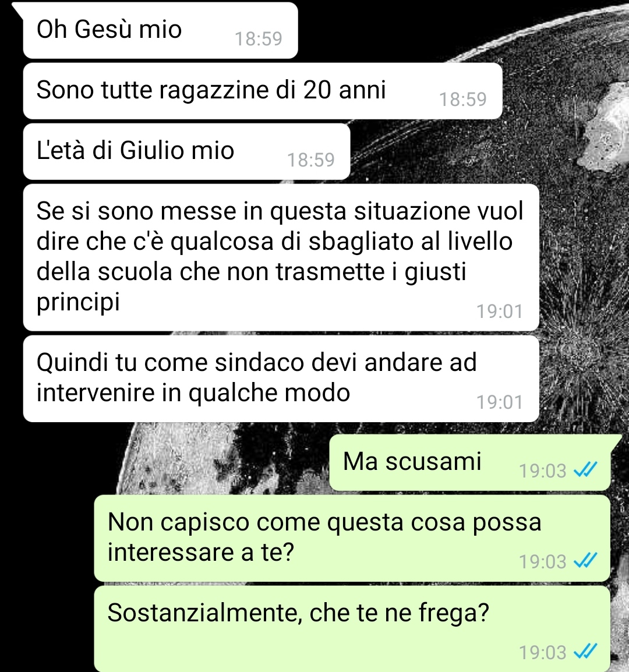Click 18:59 timestamp on 'ragazzine di 20 anni'
This screenshot has width=629, height=672.
(x=463, y=100)
